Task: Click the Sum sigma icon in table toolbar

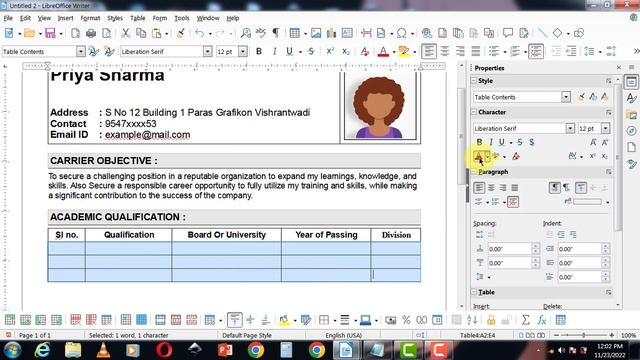Action: coord(526,320)
